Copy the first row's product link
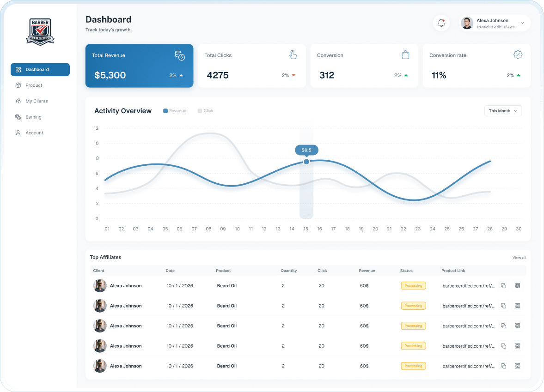Screen dimensions: 544x392 click(x=503, y=285)
